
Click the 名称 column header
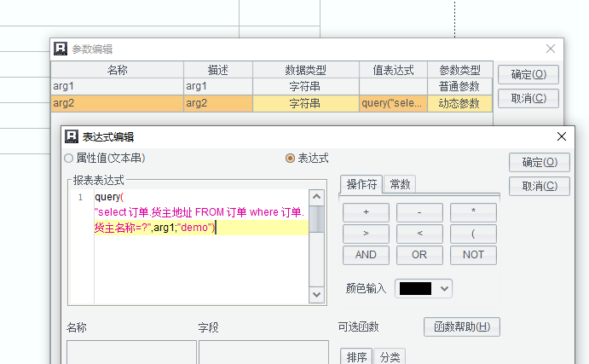coord(117,70)
